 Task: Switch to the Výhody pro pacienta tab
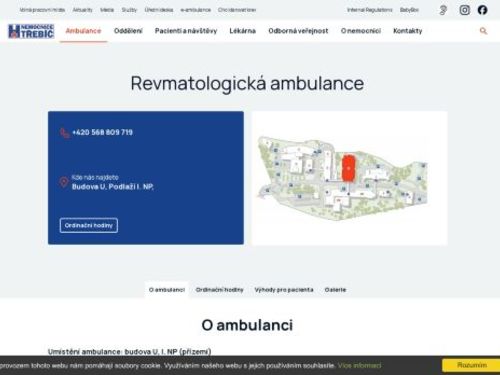tap(284, 290)
